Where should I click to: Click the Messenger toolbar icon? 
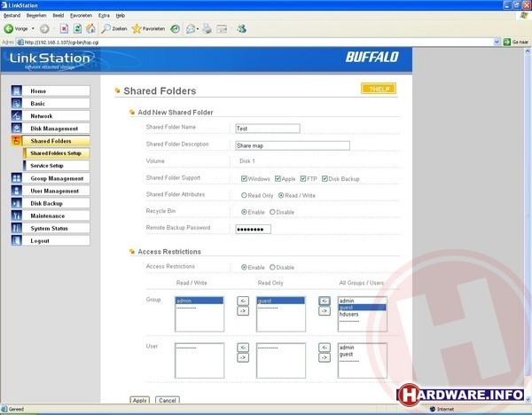(241, 29)
